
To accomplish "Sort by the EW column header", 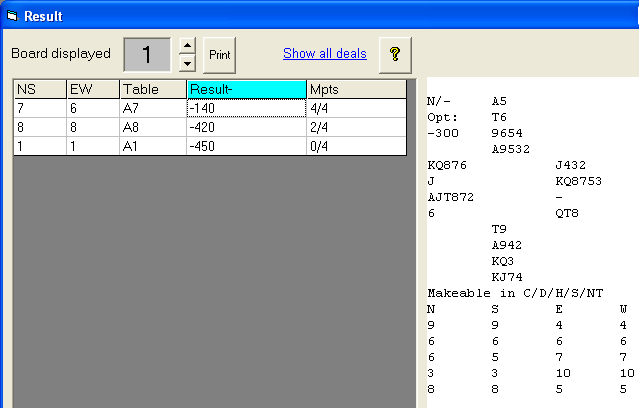I will tap(93, 89).
